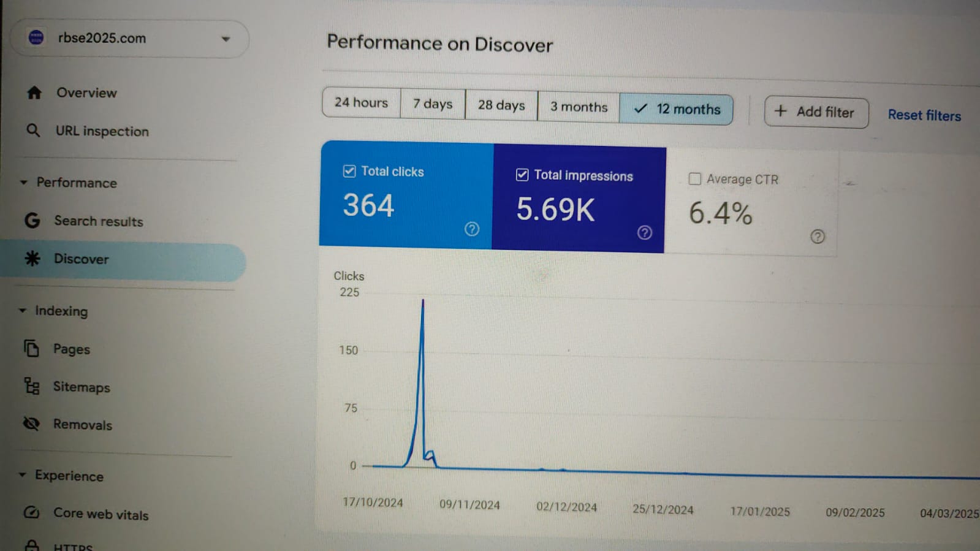Click the Total impressions card value 5.69K

click(x=555, y=209)
